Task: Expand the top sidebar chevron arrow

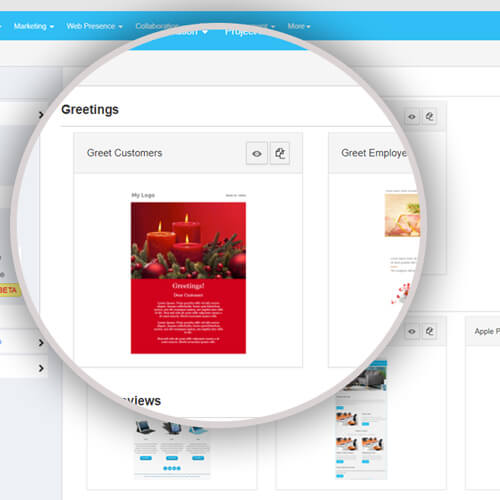Action: point(41,115)
